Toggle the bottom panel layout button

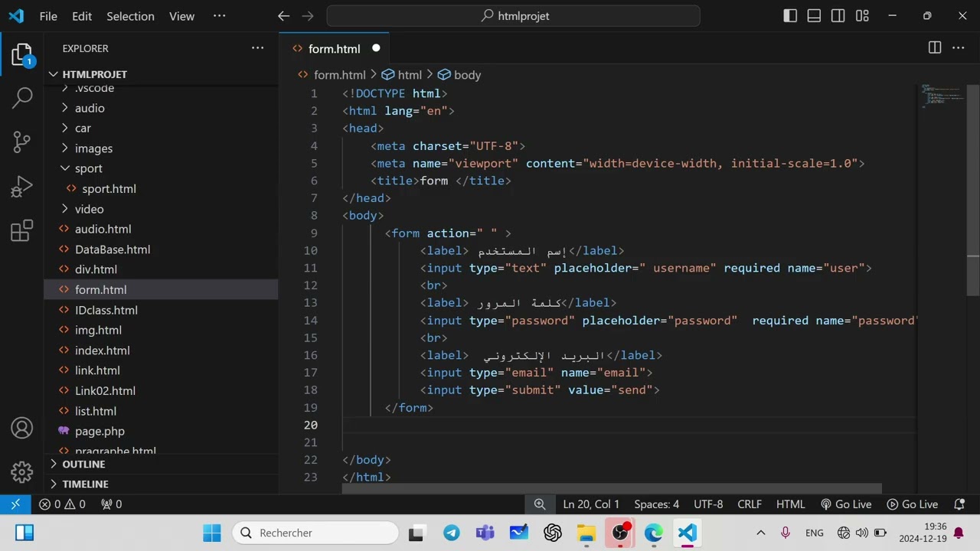pos(814,16)
